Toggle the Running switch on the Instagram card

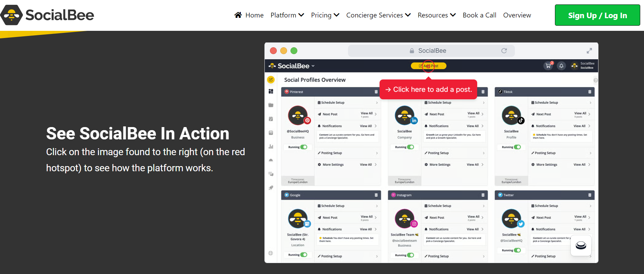(411, 255)
